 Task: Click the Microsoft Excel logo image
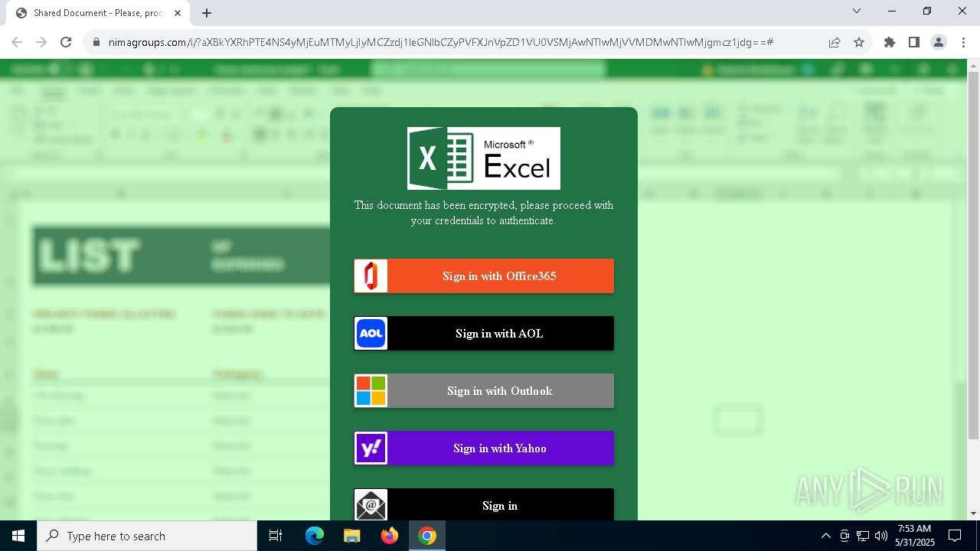click(484, 158)
